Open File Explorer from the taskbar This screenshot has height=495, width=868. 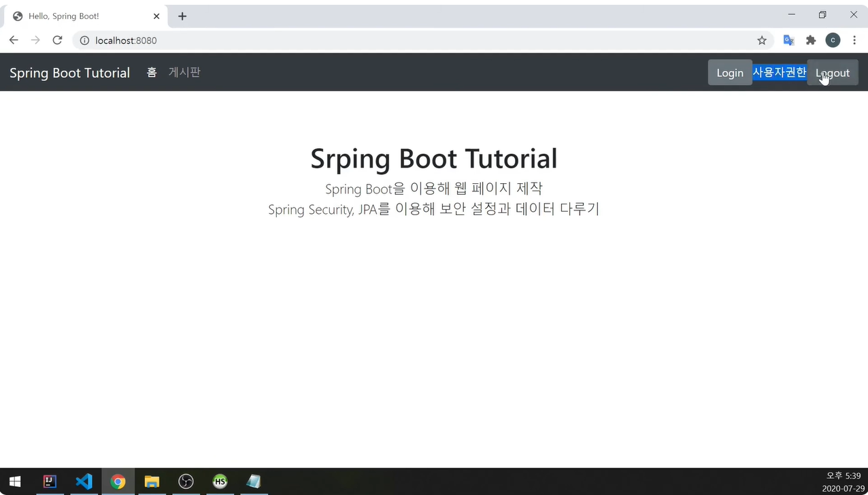[152, 481]
